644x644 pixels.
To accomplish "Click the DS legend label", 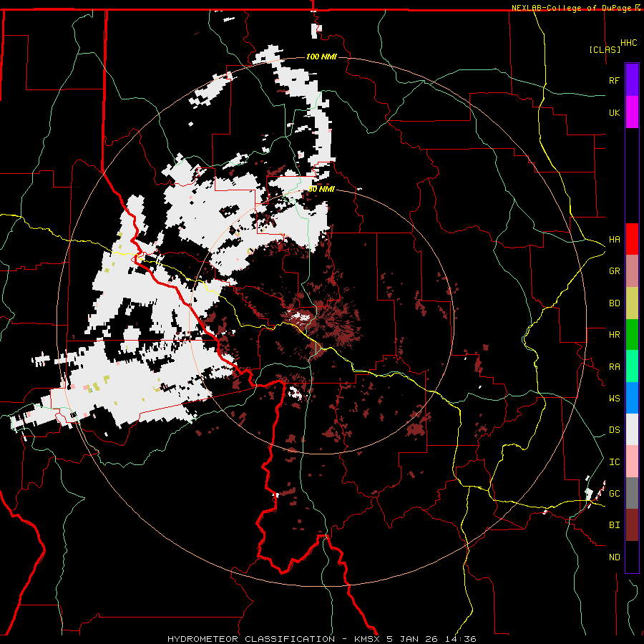I will point(614,430).
